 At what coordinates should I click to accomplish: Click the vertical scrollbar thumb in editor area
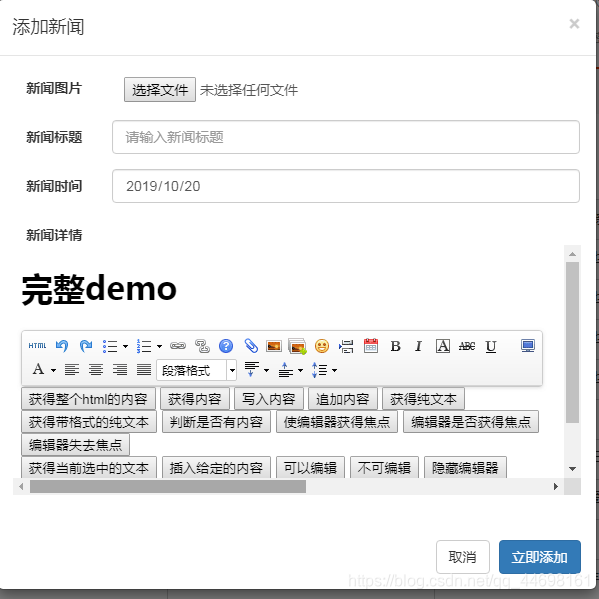[x=572, y=342]
